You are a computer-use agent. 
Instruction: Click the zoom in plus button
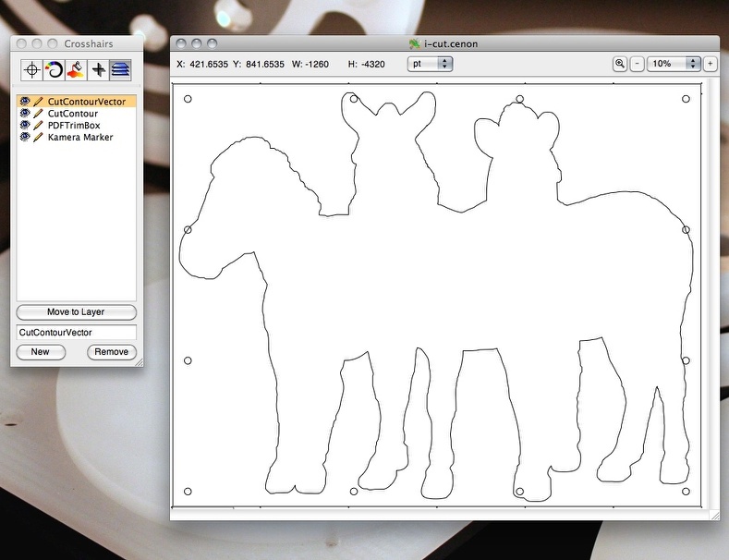[710, 64]
